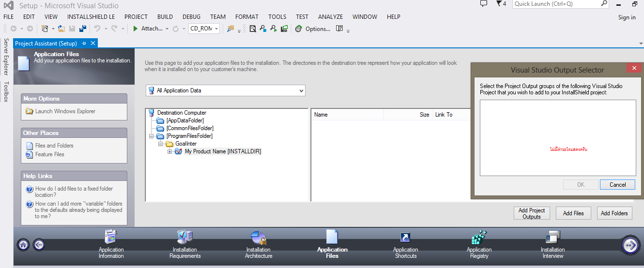Click the Save All toolbar icon
Viewport: 644px width, 268px height.
click(83, 29)
